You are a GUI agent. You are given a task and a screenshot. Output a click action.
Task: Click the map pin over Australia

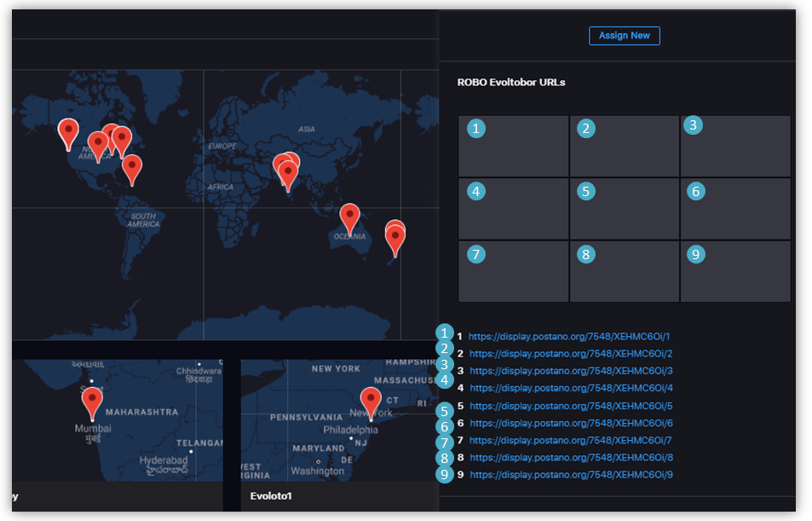[349, 218]
